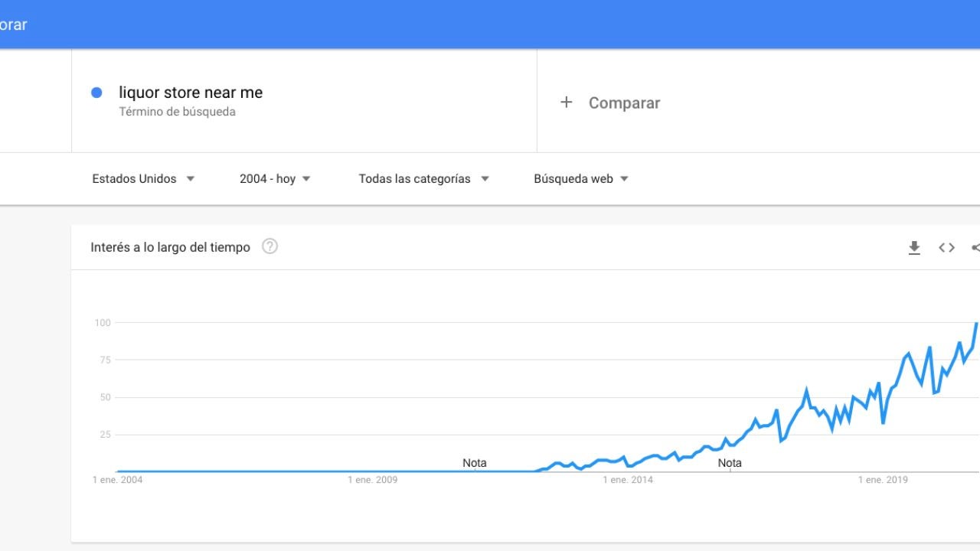The width and height of the screenshot is (980, 551).
Task: Download the interest over time chart data
Action: [x=914, y=247]
